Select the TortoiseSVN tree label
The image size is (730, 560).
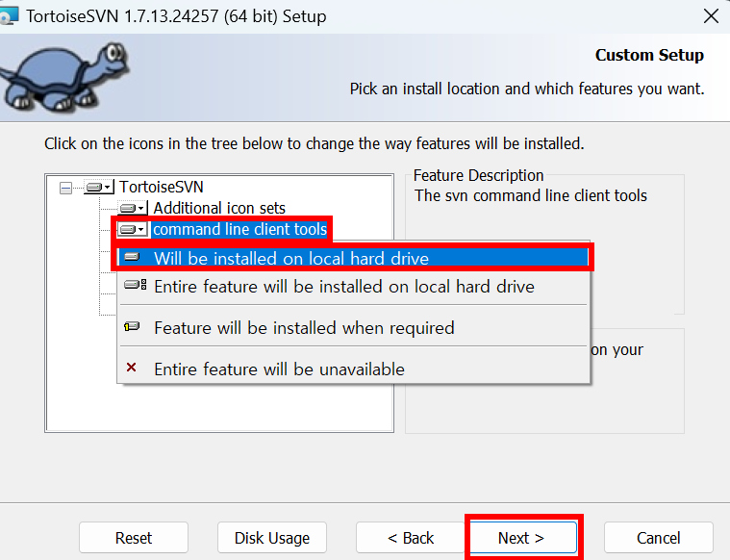click(162, 187)
